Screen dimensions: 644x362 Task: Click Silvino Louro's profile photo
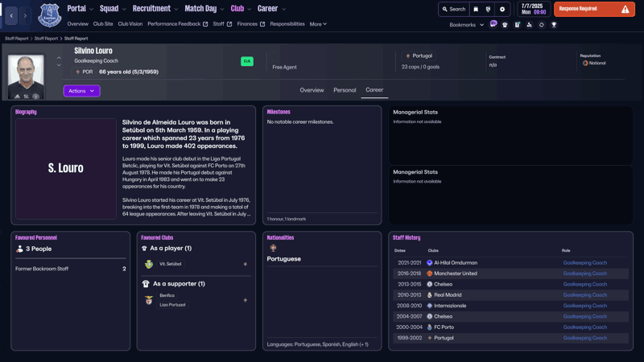coord(26,77)
